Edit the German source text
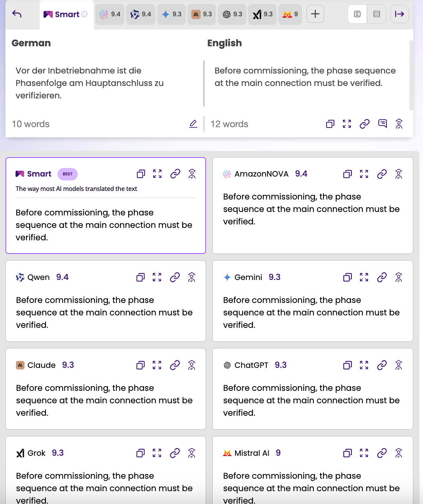The width and height of the screenshot is (423, 504). tap(193, 124)
